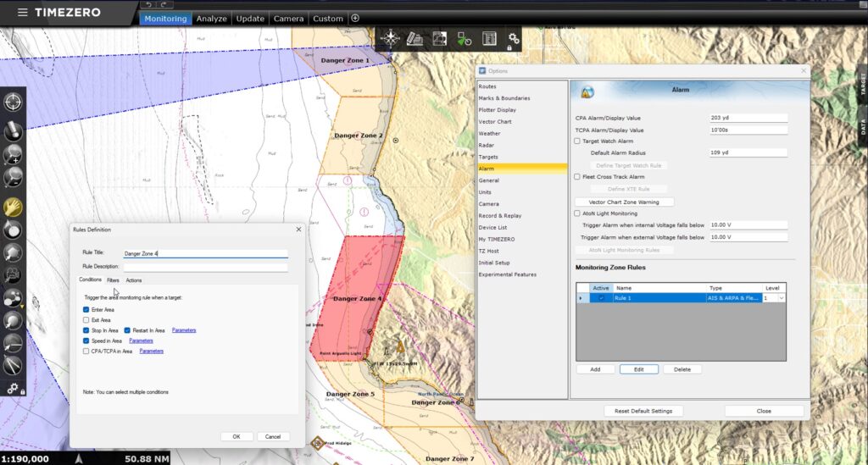Toggle the Enter Area checkbox
868x465 pixels.
[86, 310]
